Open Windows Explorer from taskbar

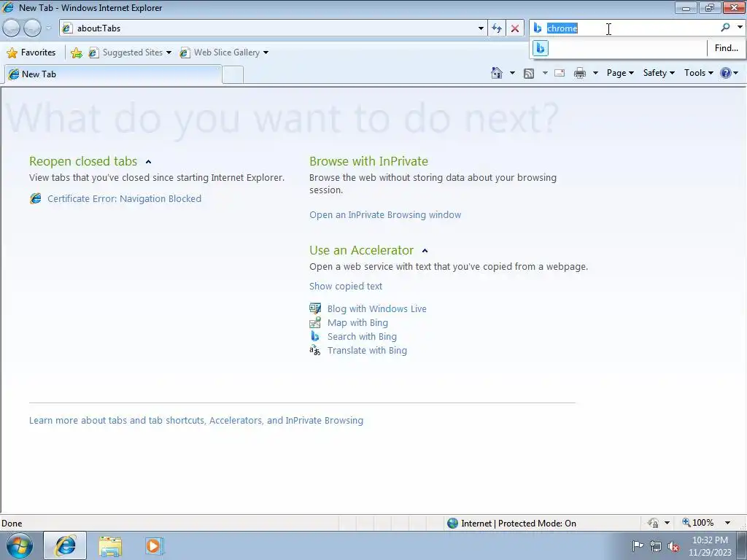click(x=110, y=546)
